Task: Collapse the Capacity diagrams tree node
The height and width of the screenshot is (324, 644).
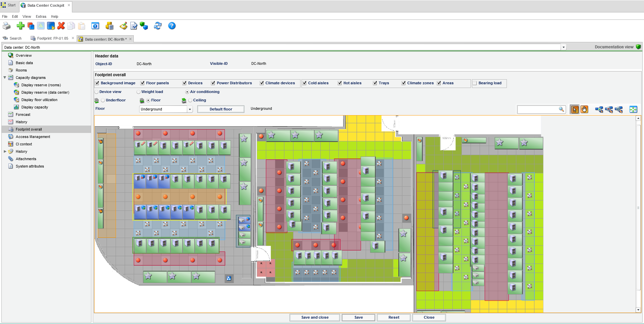Action: [5, 78]
